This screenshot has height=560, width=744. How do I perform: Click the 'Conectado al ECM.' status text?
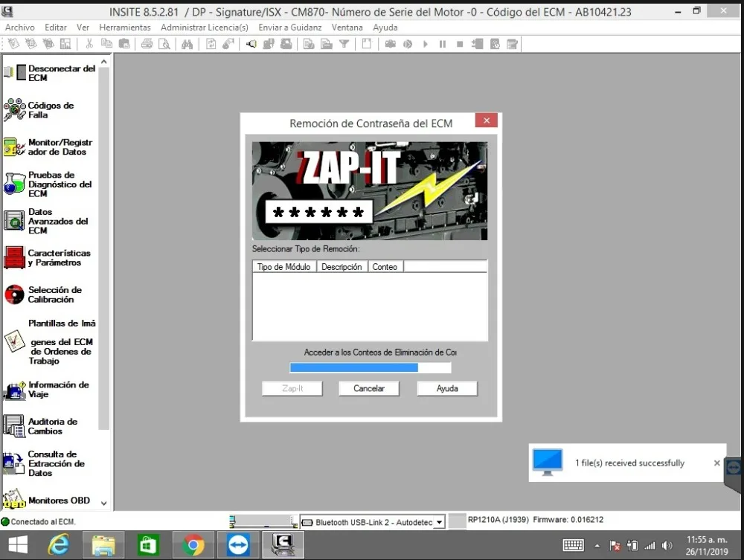coord(43,521)
